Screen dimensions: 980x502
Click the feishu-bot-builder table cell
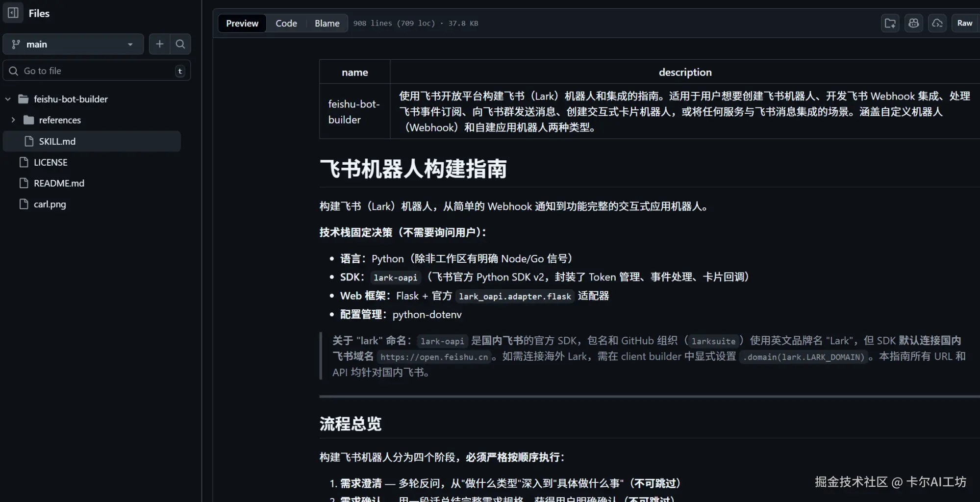[354, 112]
